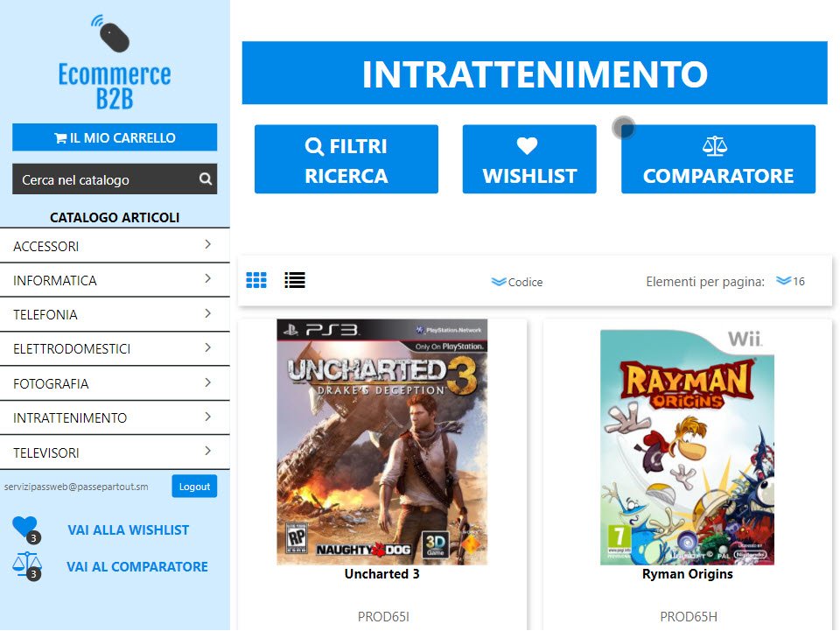The height and width of the screenshot is (631, 840).
Task: Click the search magnifier icon in catalog search
Action: (x=205, y=179)
